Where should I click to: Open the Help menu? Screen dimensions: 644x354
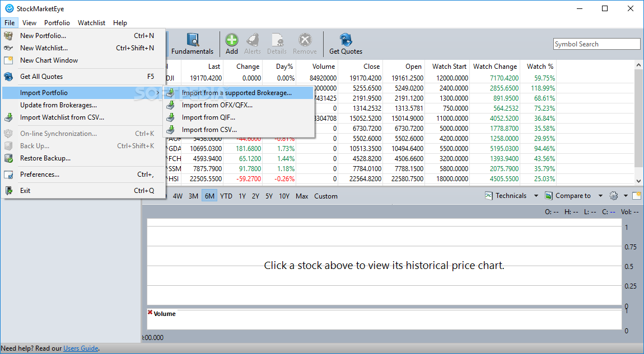[x=120, y=22]
